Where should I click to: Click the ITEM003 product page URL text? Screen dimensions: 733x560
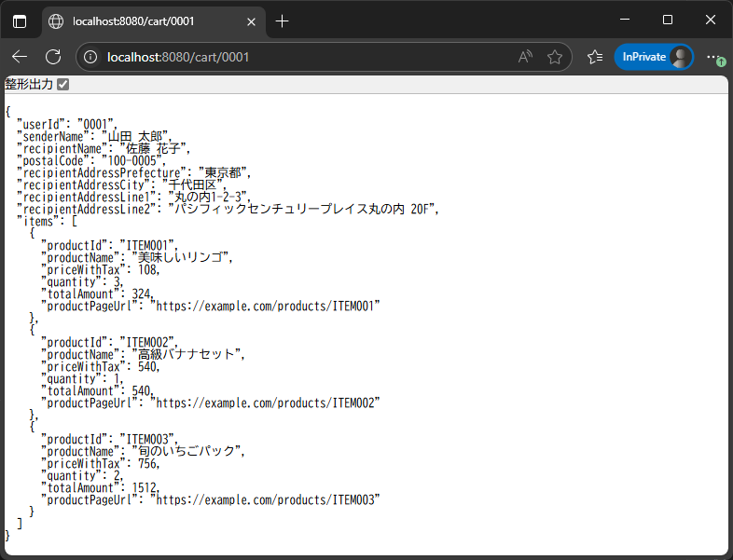(x=265, y=500)
